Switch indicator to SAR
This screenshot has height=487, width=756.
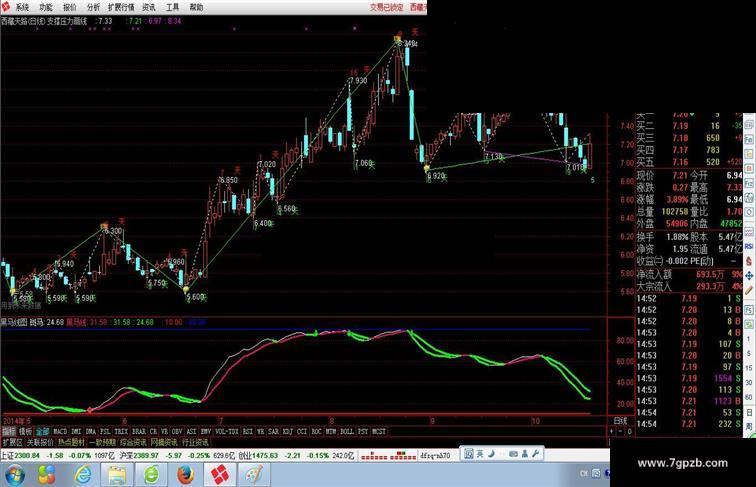[x=273, y=432]
